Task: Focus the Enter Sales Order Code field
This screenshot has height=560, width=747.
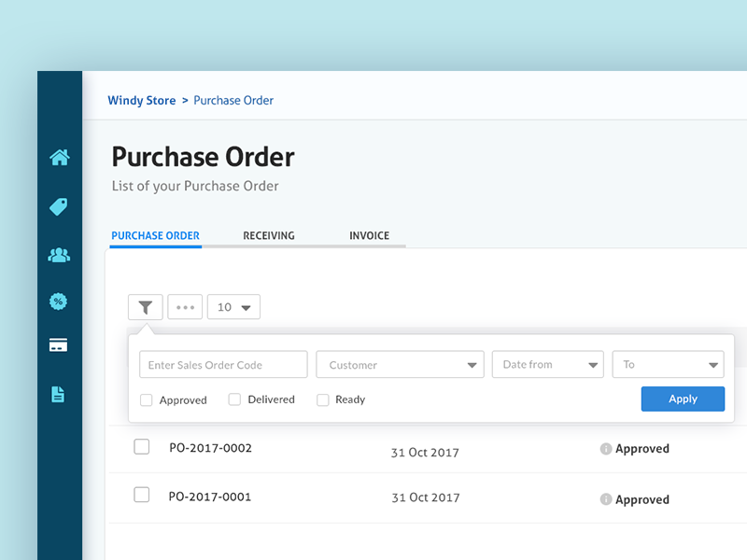Action: tap(223, 365)
